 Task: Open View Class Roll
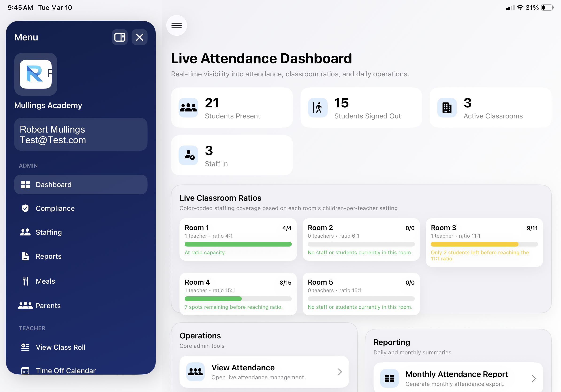(x=81, y=347)
